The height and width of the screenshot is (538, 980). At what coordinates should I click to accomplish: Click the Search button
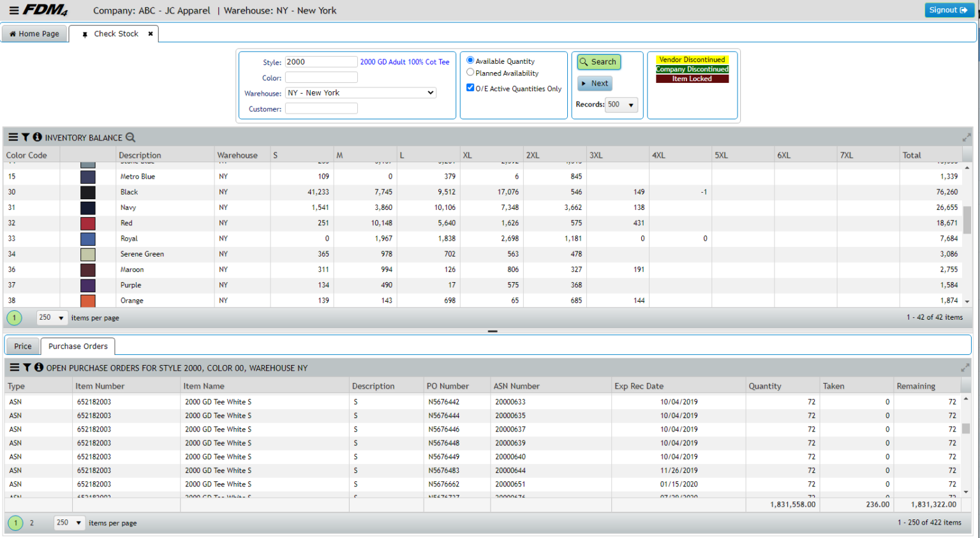pyautogui.click(x=598, y=61)
